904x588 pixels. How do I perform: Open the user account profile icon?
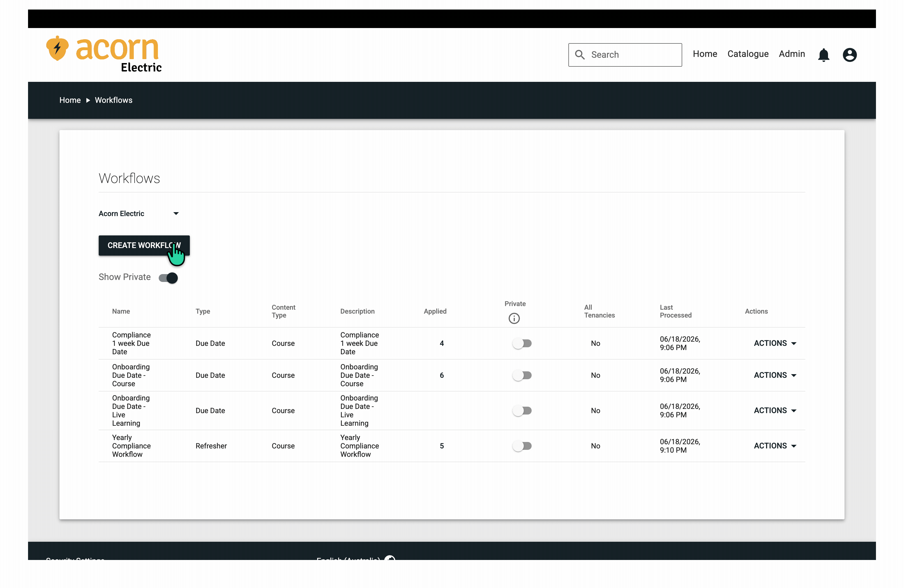pos(849,55)
